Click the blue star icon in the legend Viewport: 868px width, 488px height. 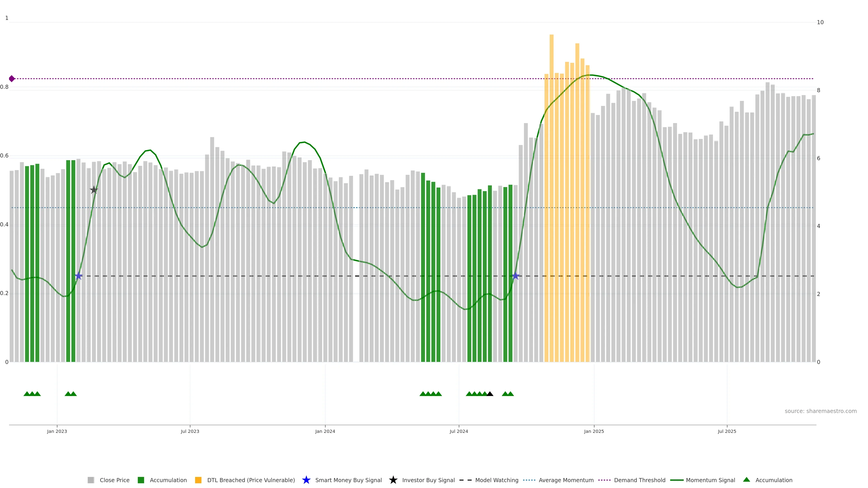(306, 480)
